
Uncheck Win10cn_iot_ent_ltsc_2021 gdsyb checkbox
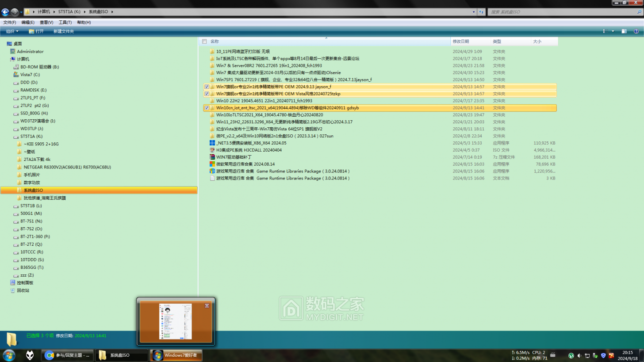[207, 108]
